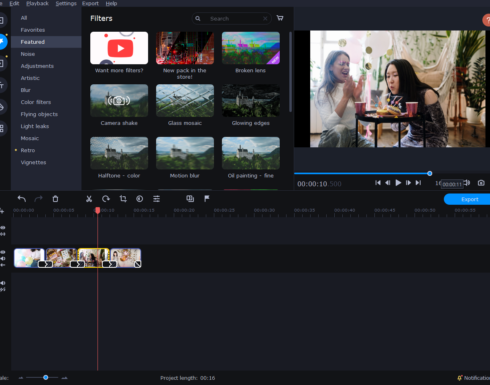This screenshot has width=490, height=385.
Task: Open the help question mark icon
Action: pyautogui.click(x=487, y=20)
